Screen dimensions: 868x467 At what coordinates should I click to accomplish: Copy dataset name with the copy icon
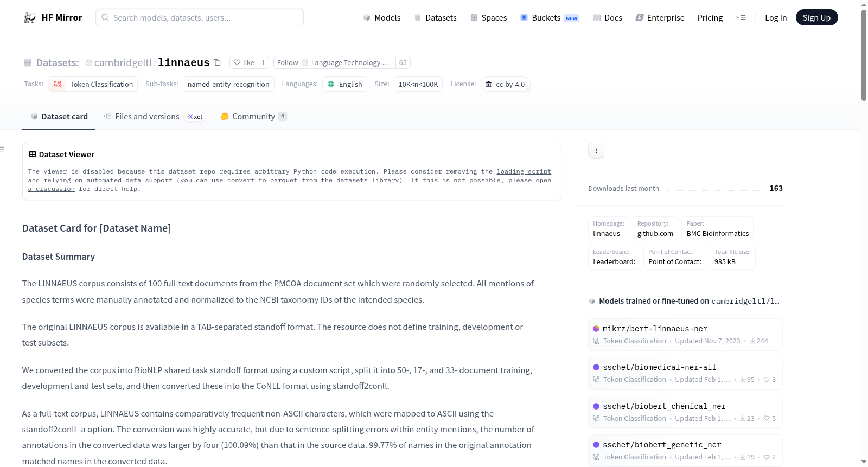pos(217,62)
